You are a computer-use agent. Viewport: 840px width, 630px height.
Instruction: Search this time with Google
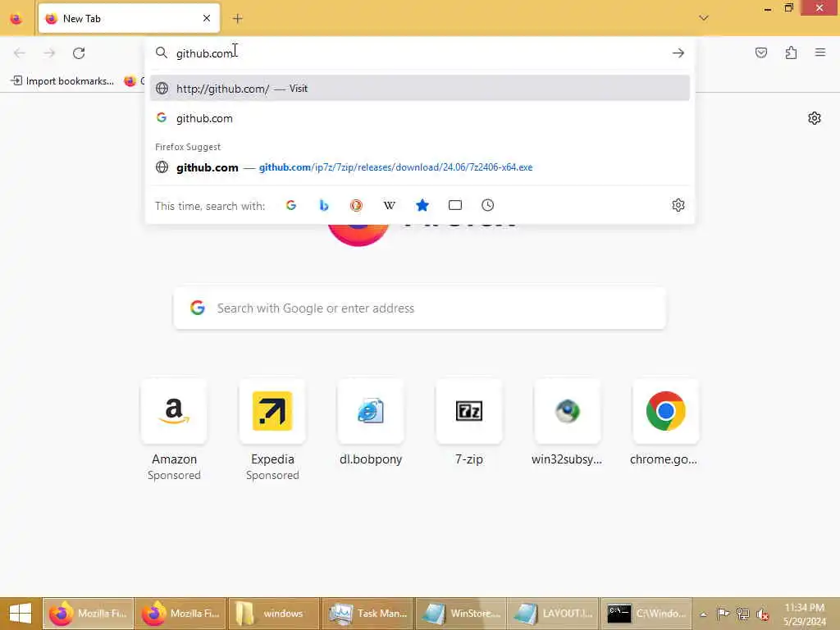291,205
